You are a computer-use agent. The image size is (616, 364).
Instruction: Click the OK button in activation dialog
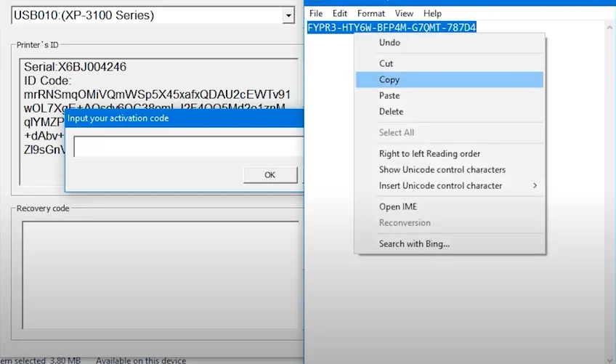click(269, 175)
